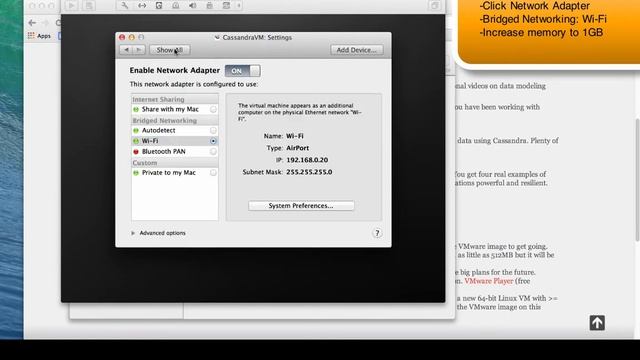640x360 pixels.
Task: Click the Bridged Networking section header
Action: tap(164, 121)
